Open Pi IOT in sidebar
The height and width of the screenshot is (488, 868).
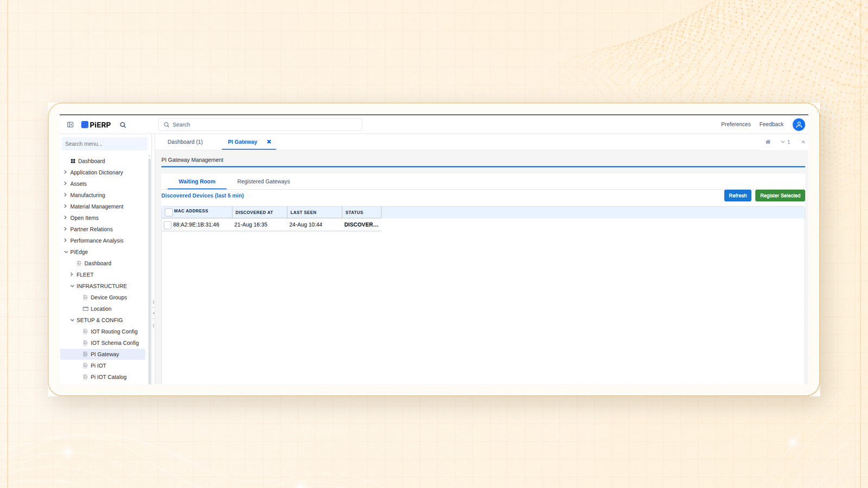click(98, 366)
